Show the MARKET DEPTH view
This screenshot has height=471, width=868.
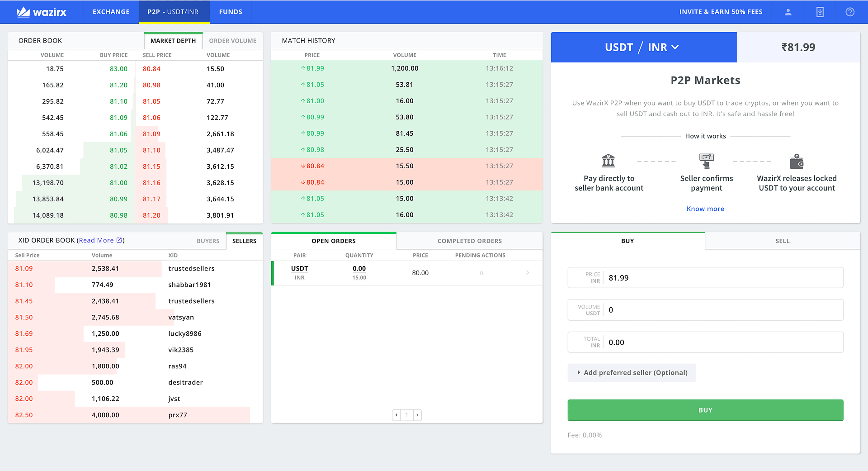173,41
